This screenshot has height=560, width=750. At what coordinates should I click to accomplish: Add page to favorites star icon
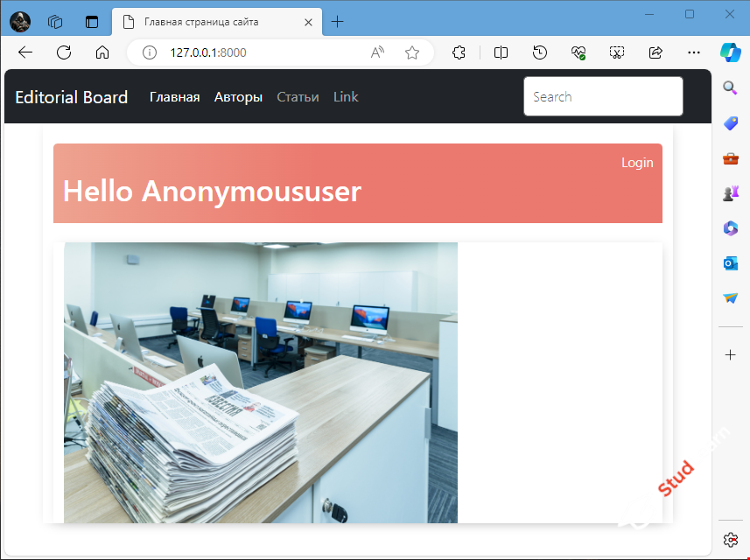point(412,52)
